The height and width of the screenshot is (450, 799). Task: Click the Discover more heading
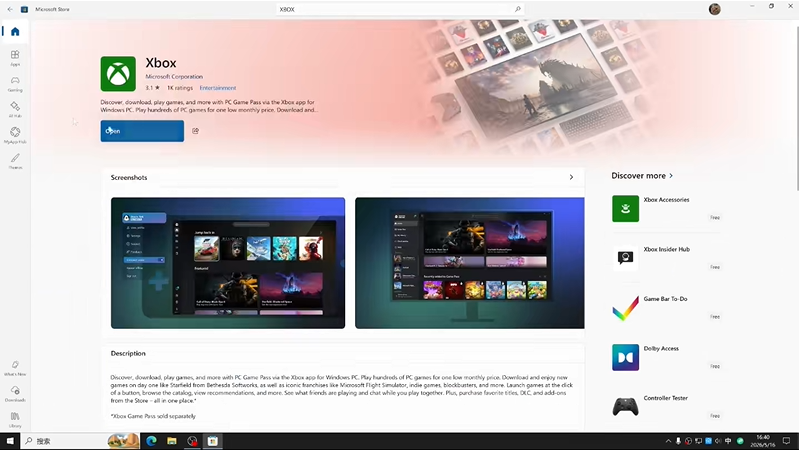(638, 175)
